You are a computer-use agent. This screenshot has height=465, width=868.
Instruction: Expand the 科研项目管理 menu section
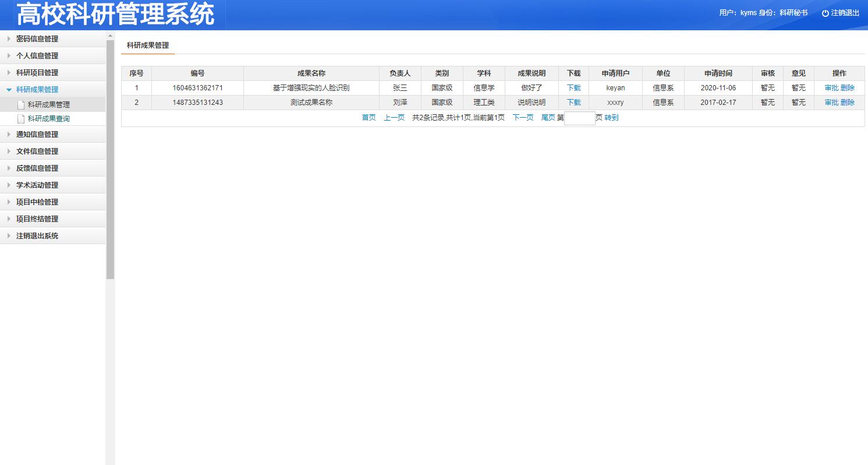37,73
